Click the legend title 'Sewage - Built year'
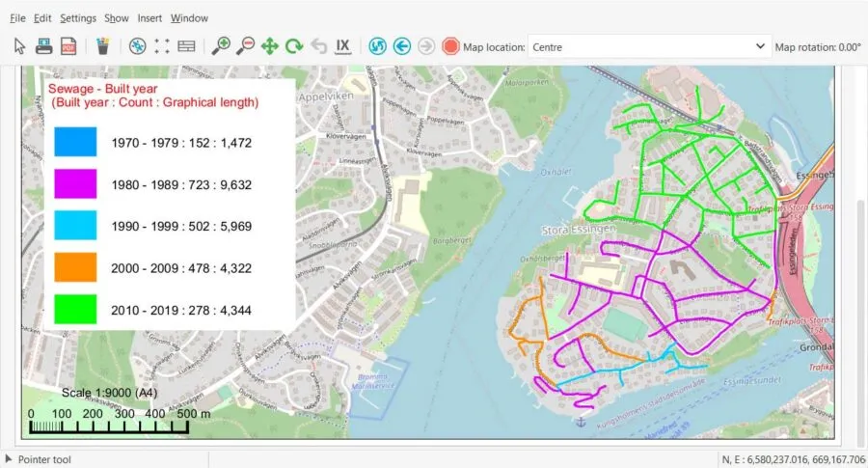 tap(103, 89)
